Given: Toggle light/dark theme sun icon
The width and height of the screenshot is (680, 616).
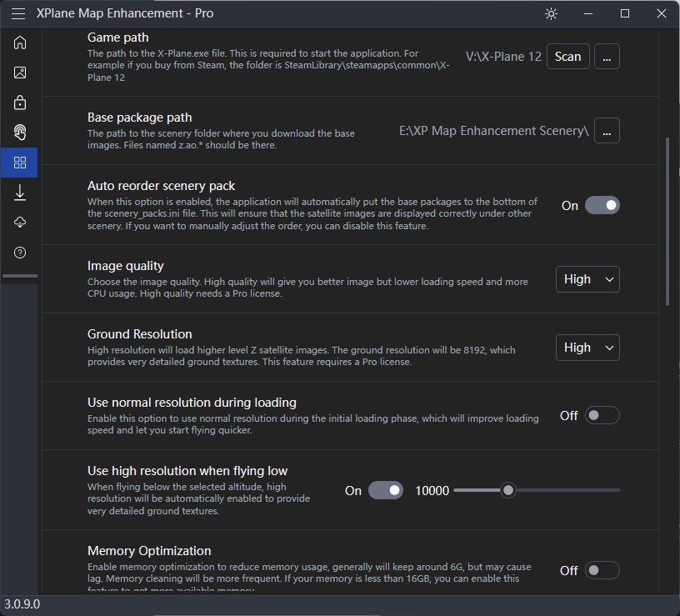Looking at the screenshot, I should 551,14.
